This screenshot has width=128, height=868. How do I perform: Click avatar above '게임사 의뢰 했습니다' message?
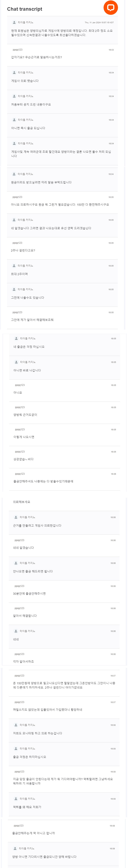[x=14, y=73]
